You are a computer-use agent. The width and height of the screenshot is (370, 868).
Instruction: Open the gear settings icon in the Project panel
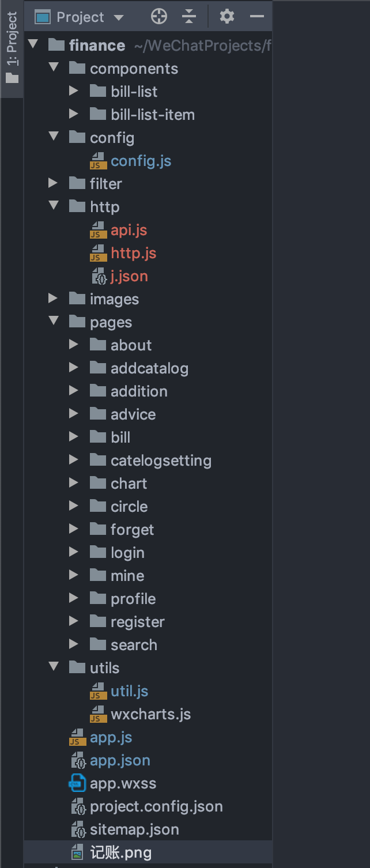pos(227,17)
